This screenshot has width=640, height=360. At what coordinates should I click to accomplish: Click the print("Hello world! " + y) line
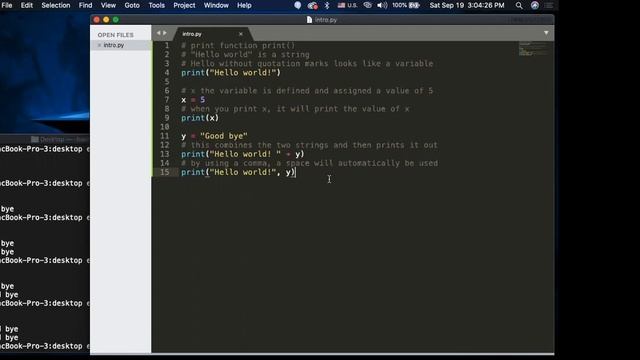[243, 154]
